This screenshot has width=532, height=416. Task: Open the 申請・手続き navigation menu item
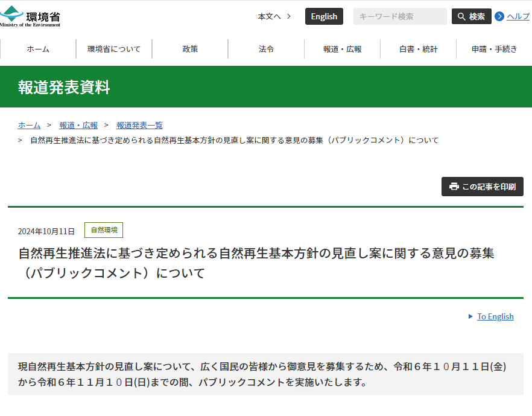(x=493, y=49)
